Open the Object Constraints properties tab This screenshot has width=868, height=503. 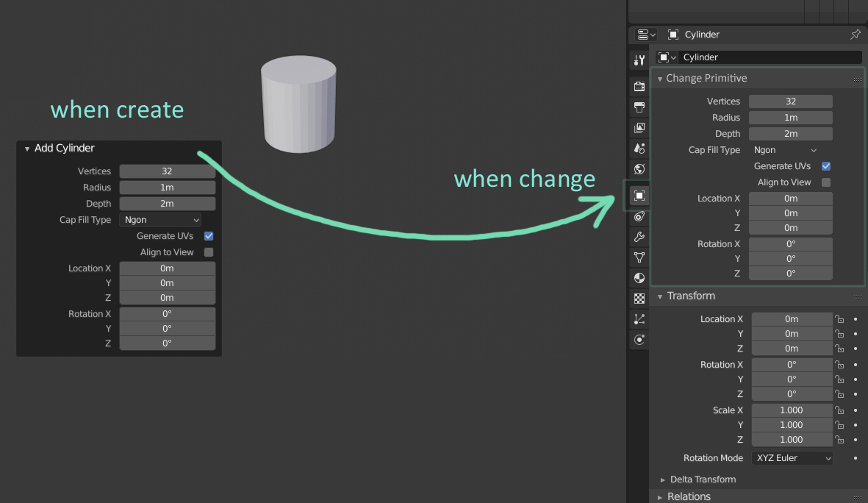639,217
